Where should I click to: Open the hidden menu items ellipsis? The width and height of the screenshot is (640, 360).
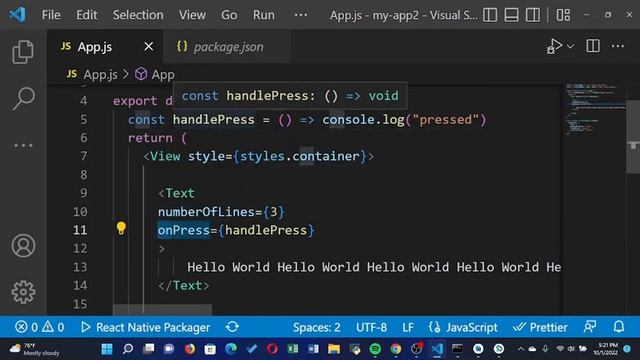click(301, 15)
